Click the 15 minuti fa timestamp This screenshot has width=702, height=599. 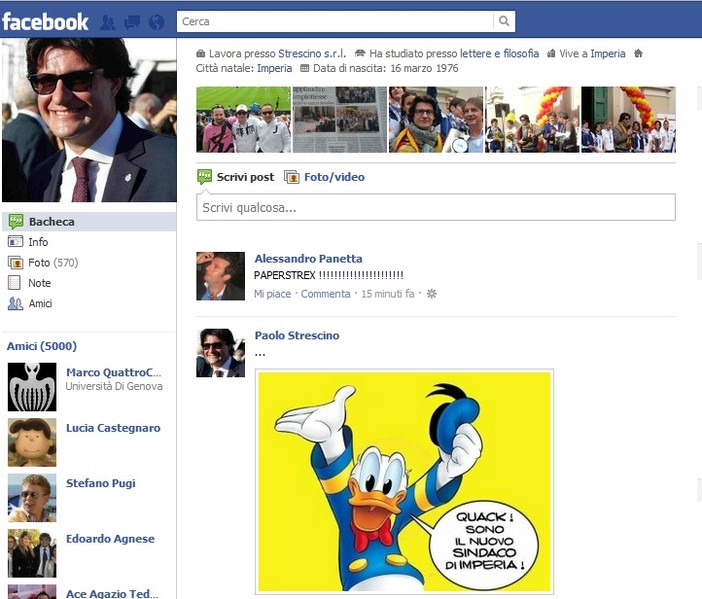[x=388, y=294]
